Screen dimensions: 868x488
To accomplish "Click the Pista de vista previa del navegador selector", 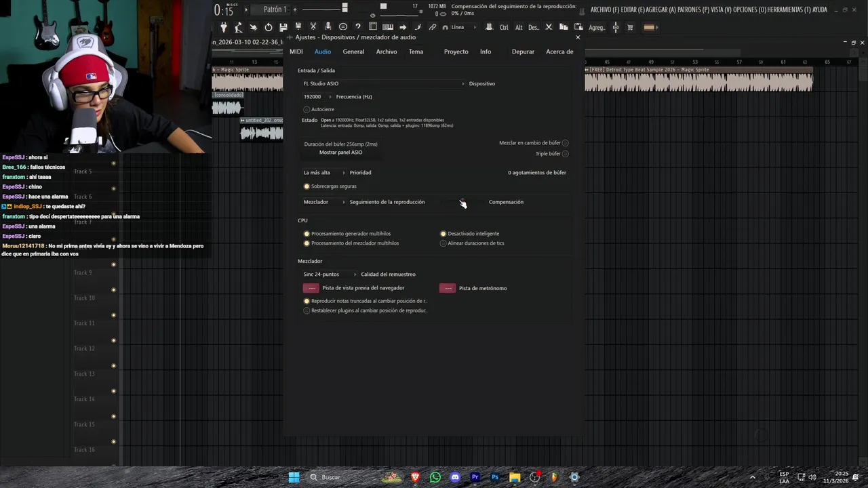I will tap(311, 288).
